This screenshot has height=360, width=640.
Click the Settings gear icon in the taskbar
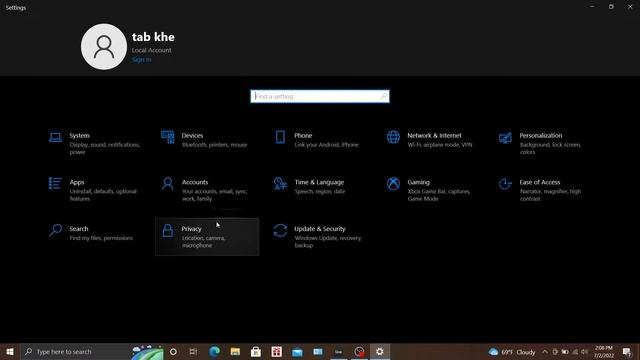click(380, 351)
